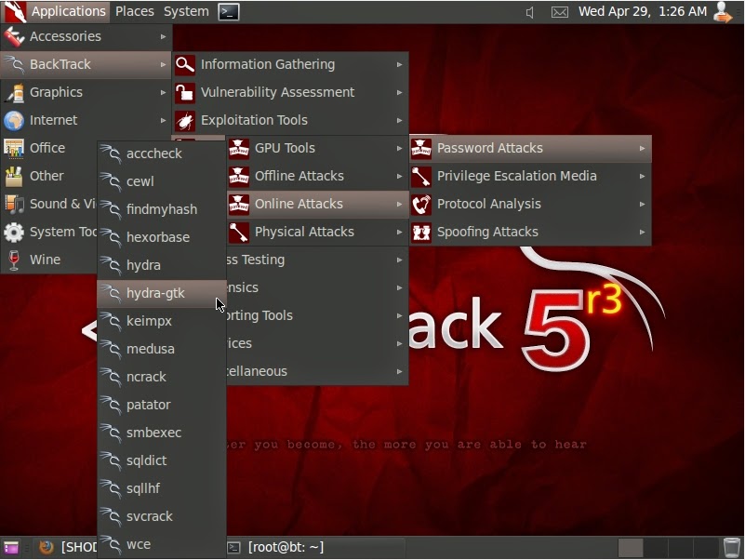This screenshot has width=745, height=560.
Task: Open the System menu
Action: click(186, 11)
